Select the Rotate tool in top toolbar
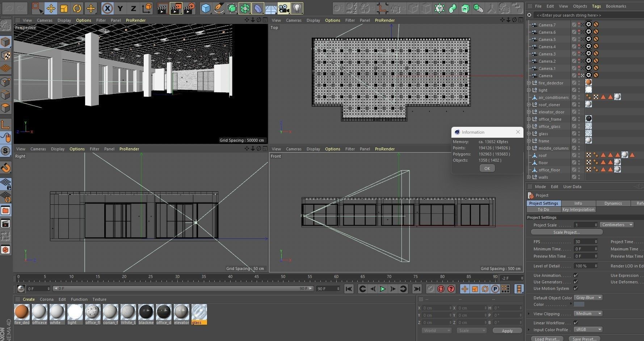Viewport: 644px width, 341px height. click(77, 8)
